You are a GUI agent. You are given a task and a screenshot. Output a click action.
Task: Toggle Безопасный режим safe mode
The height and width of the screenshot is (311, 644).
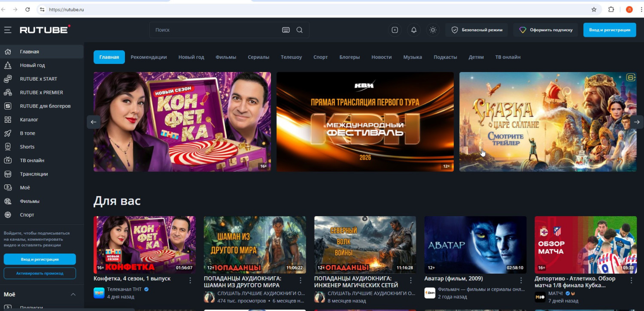[x=477, y=30]
